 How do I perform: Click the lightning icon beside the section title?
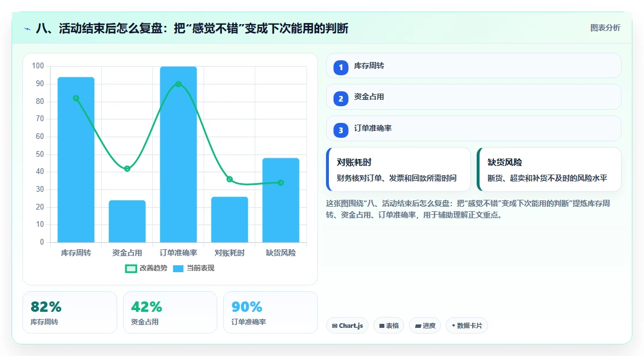coord(28,29)
